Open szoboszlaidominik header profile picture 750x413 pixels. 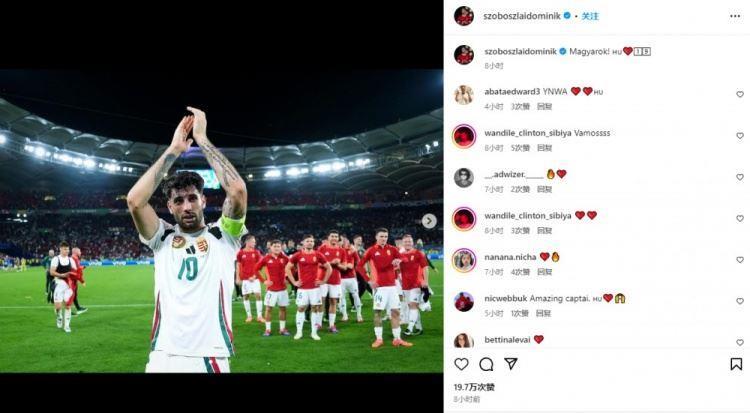coord(464,16)
